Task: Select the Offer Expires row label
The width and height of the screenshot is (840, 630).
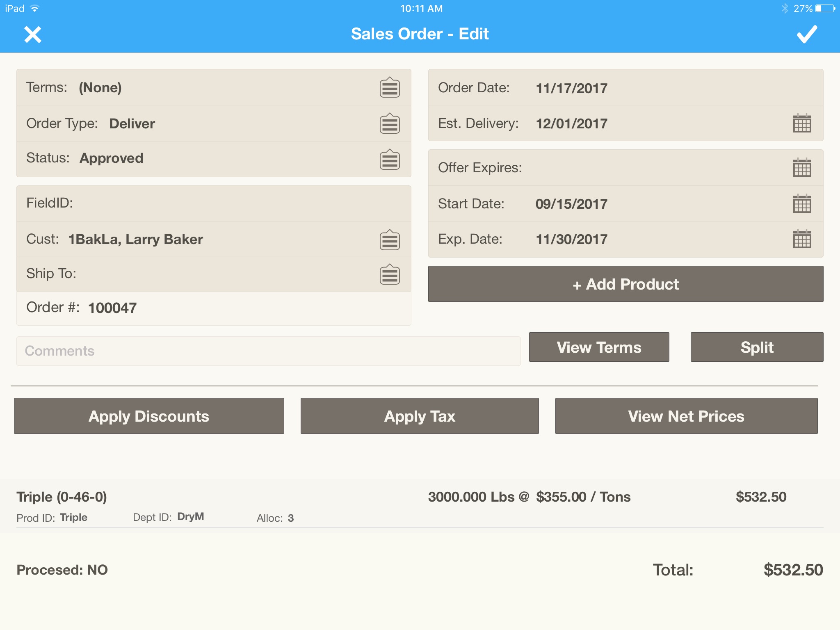Action: click(480, 168)
